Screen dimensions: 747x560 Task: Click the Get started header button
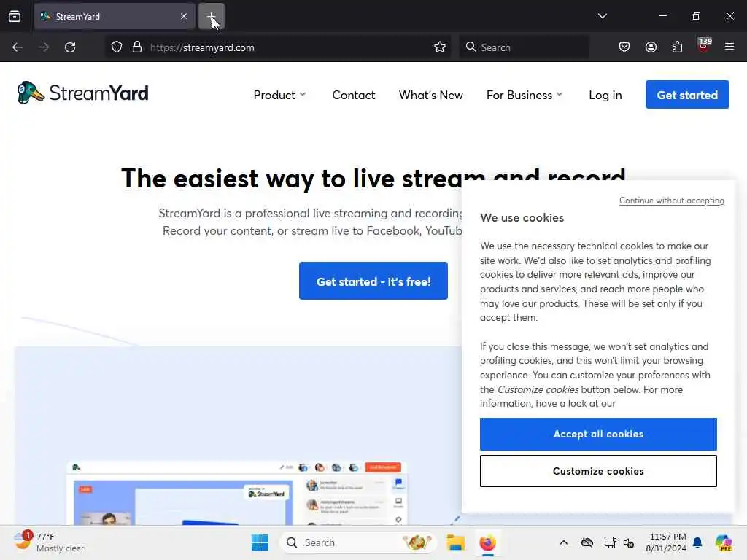click(687, 95)
